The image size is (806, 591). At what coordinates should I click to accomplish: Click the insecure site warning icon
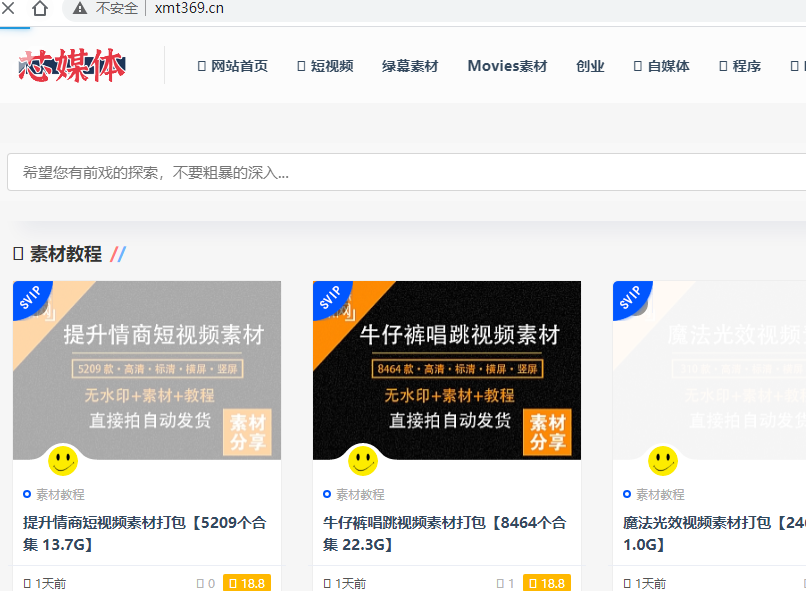[x=80, y=9]
